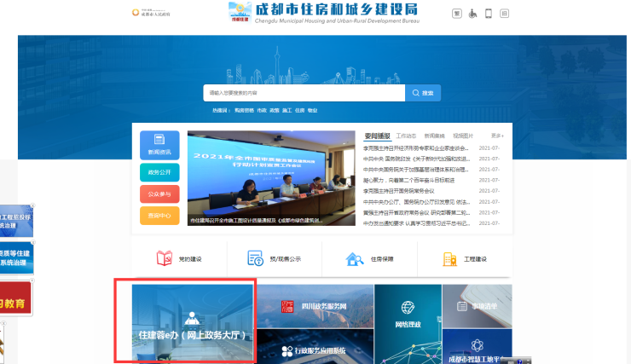Open the 2021 meeting news photo
The image size is (631, 364).
point(271,178)
